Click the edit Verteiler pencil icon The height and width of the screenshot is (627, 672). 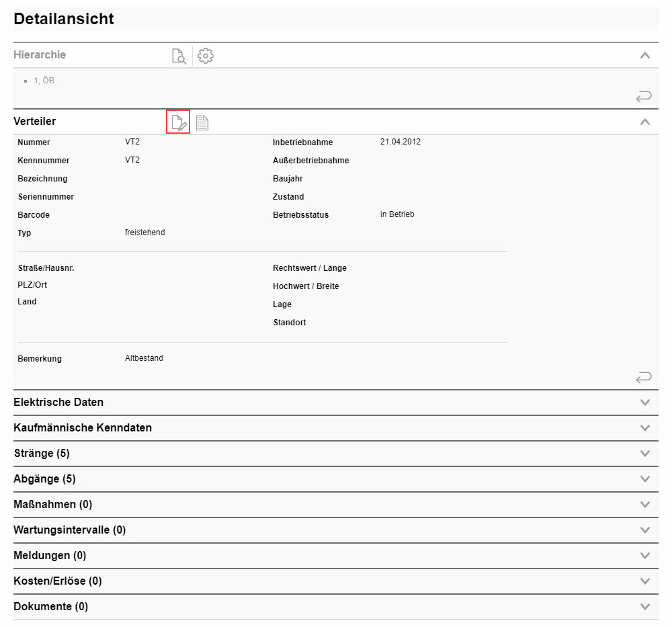178,122
